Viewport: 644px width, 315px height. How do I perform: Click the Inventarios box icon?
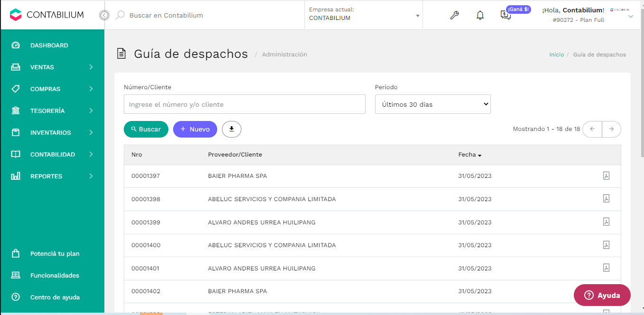tap(16, 132)
